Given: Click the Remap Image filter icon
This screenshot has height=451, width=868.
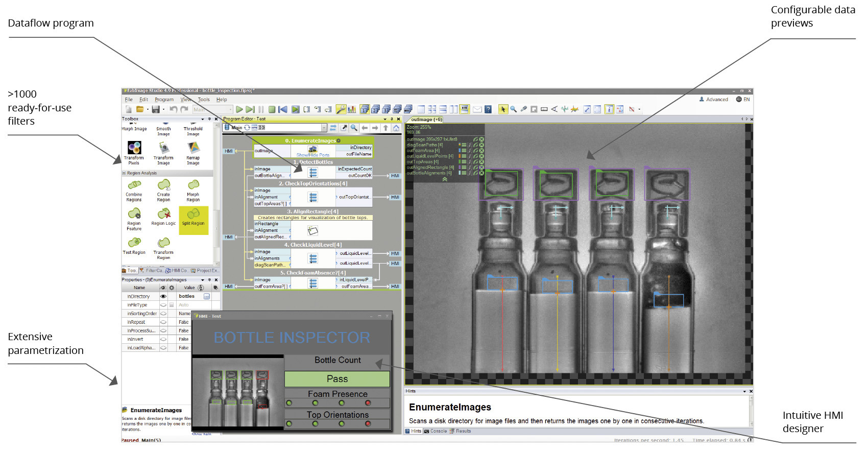Looking at the screenshot, I should tap(194, 148).
